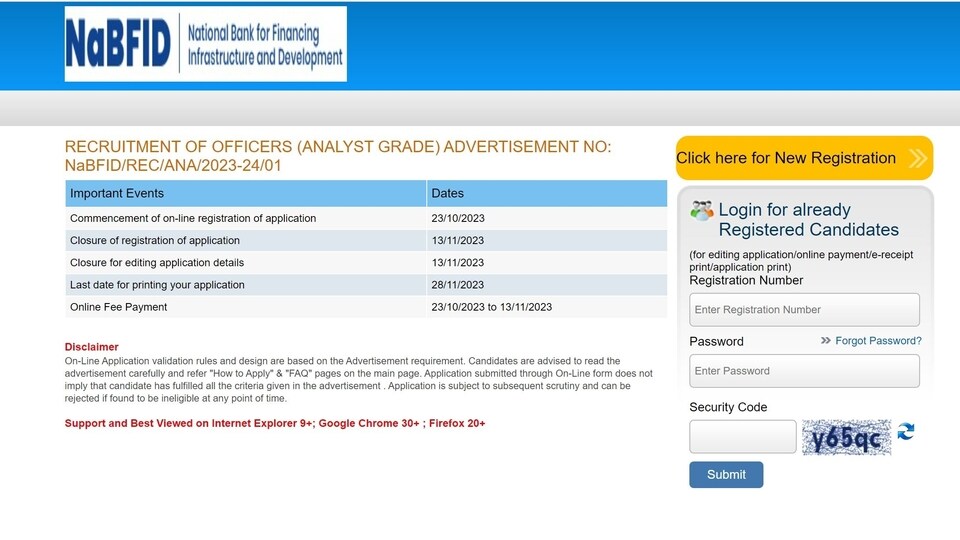Click the registered candidates users icon
The image size is (960, 540).
[702, 211]
